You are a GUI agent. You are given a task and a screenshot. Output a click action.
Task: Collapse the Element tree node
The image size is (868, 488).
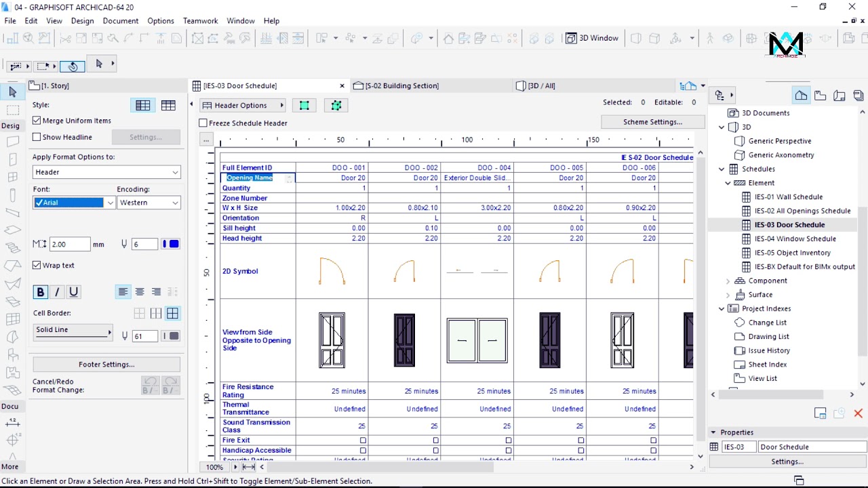coord(728,183)
